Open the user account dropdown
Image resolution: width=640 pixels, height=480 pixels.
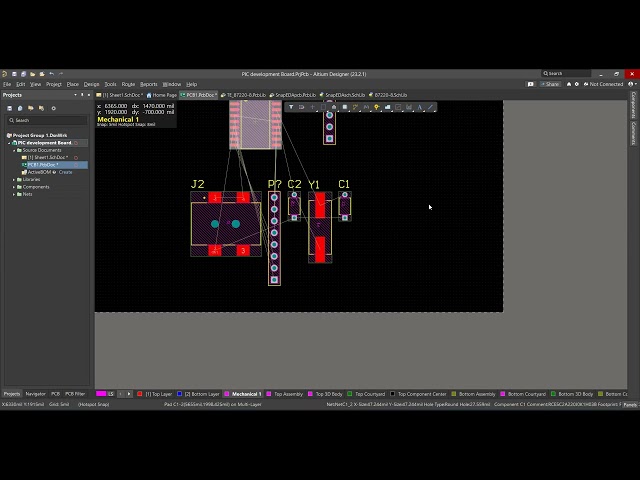[x=632, y=84]
